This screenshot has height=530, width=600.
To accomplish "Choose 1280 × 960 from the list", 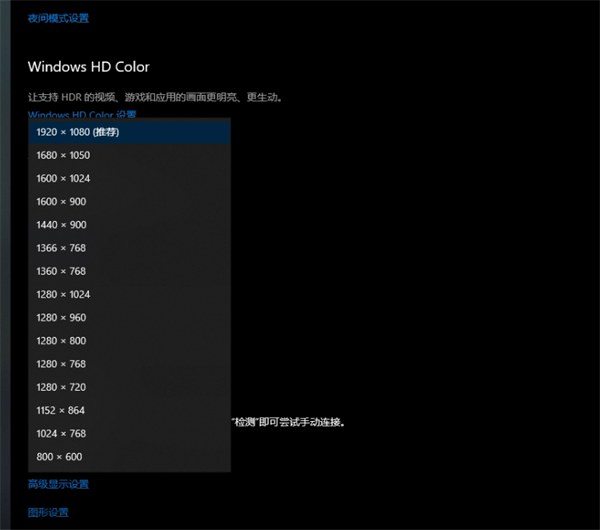I will 129,318.
